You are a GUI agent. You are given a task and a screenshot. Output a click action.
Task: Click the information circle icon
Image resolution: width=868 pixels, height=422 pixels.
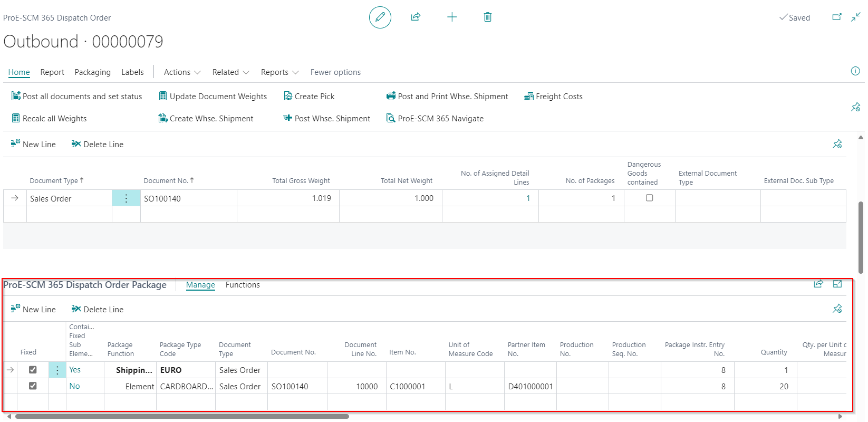pos(855,71)
